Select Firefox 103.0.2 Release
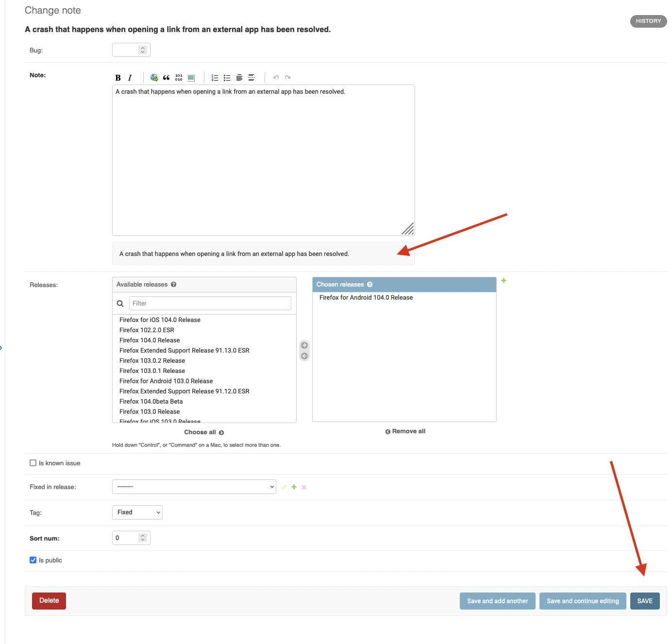The height and width of the screenshot is (644, 672). pyautogui.click(x=152, y=360)
